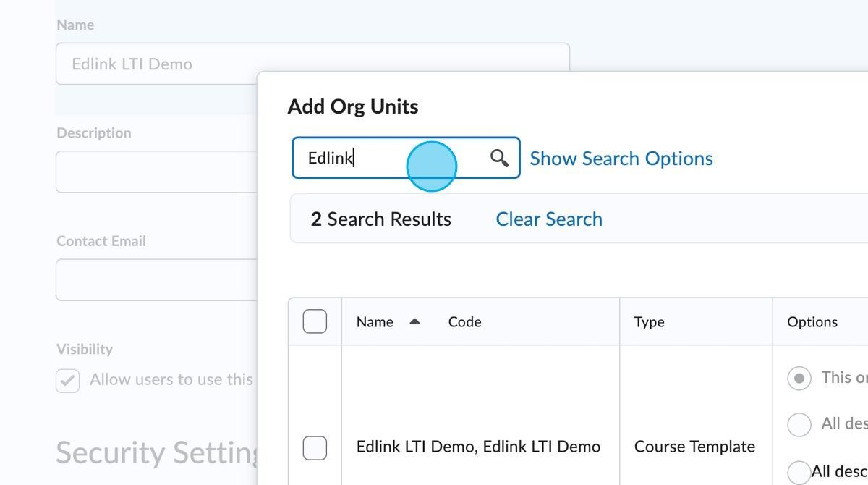Click the magnifying glass search icon
Screen dimensions: 868x485
499,158
